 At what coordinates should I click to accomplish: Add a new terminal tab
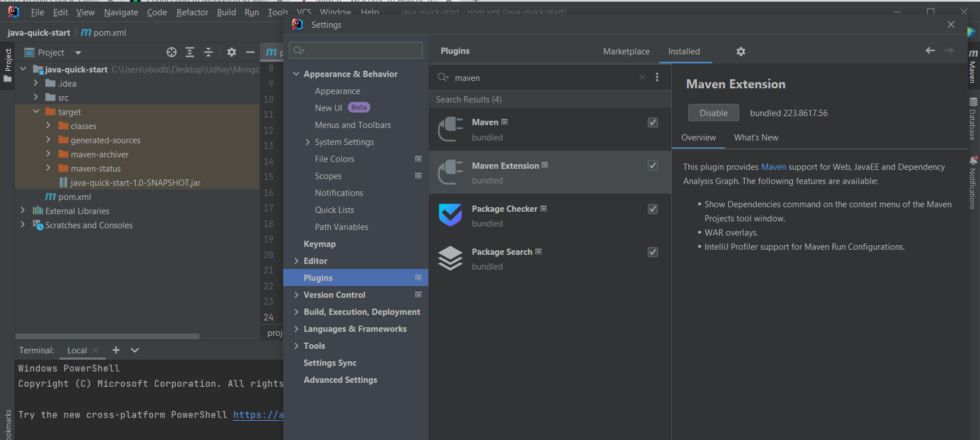[116, 350]
